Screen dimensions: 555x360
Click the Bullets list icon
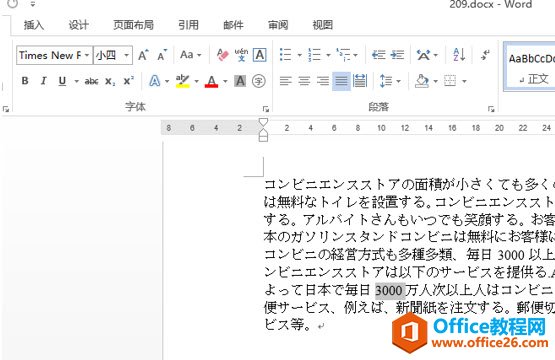point(285,55)
